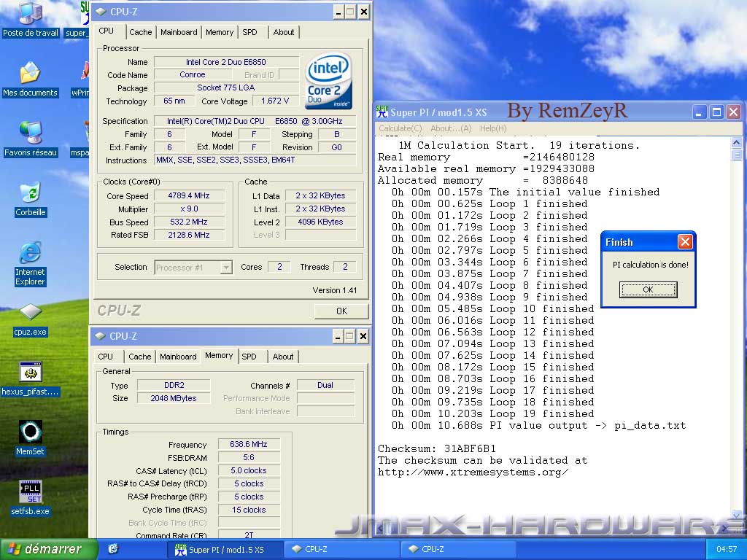Screen dimensions: 747x560
Task: Click the Super PI title bar icon
Action: coord(382,112)
